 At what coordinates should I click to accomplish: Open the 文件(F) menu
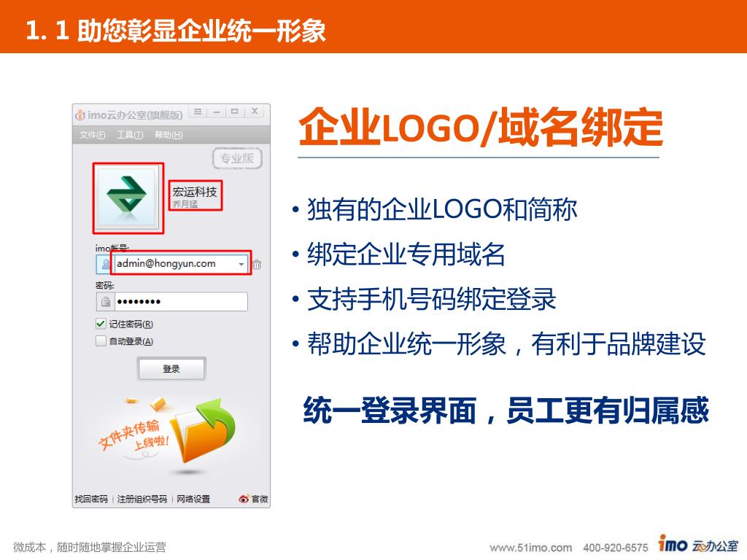tap(92, 135)
